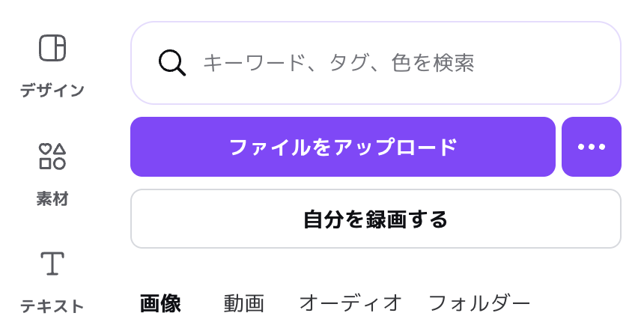Viewport: 644px width, 325px height.
Task: Switch to the 動画 tab
Action: tap(243, 303)
